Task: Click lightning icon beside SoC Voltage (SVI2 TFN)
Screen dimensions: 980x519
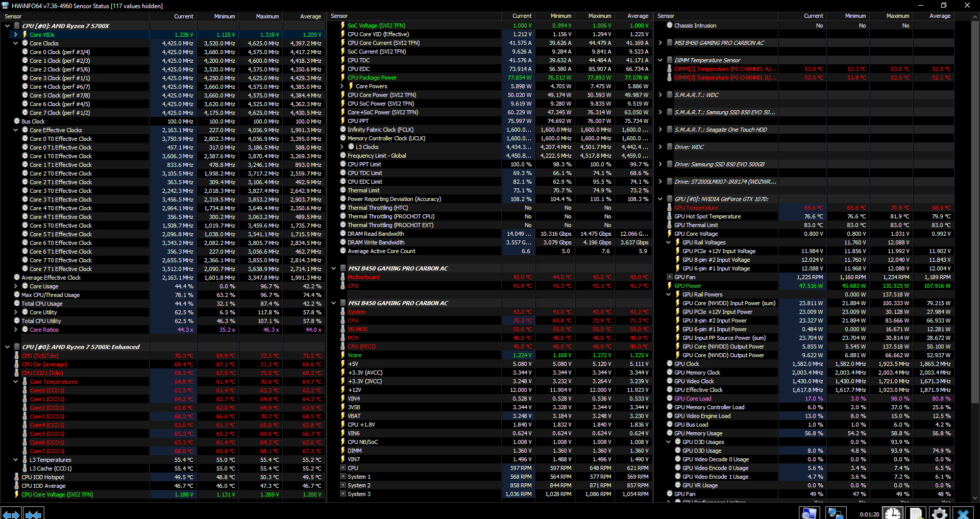Action: pyautogui.click(x=343, y=26)
